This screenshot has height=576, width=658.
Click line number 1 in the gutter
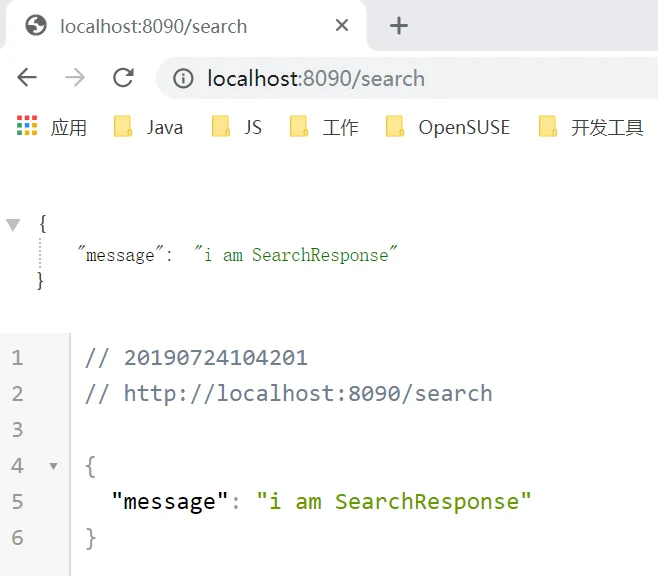17,357
